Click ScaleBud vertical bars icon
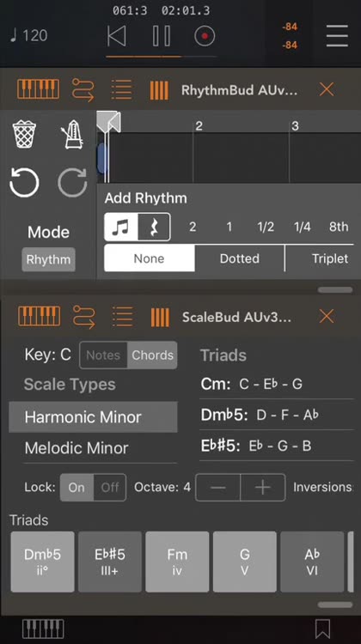The height and width of the screenshot is (644, 361). 160,317
